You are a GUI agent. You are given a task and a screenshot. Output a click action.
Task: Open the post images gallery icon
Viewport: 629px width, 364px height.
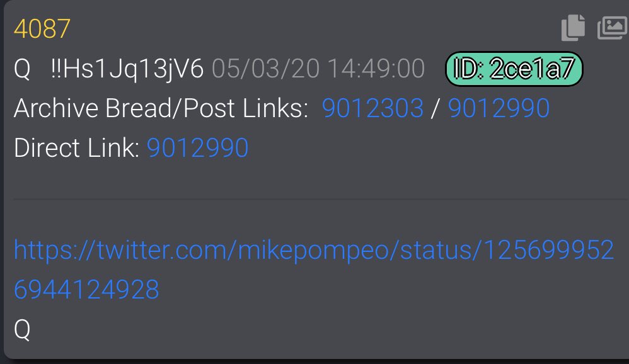[x=613, y=28]
